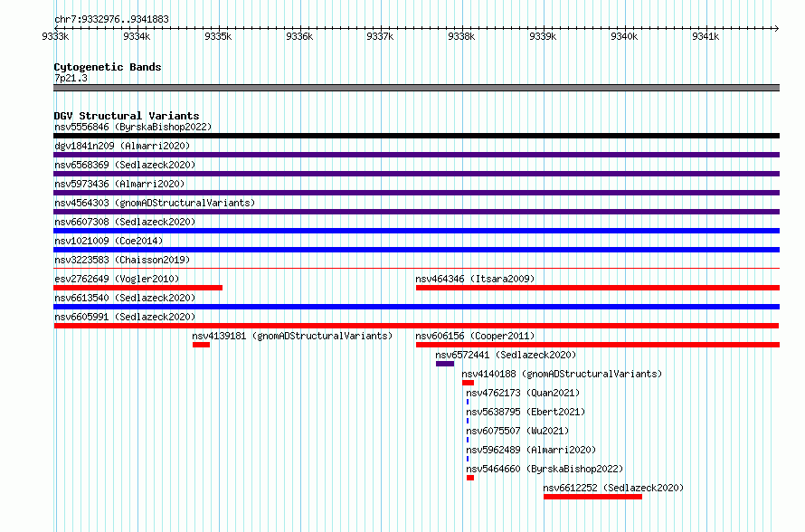Click the Cytogenetic Bands track title
The width and height of the screenshot is (805, 532).
pyautogui.click(x=108, y=67)
